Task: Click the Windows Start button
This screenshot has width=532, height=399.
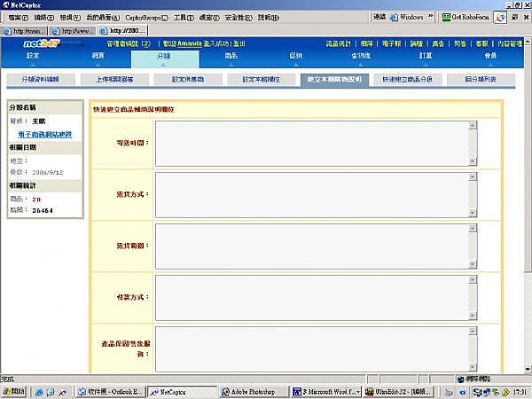Action: pyautogui.click(x=14, y=391)
